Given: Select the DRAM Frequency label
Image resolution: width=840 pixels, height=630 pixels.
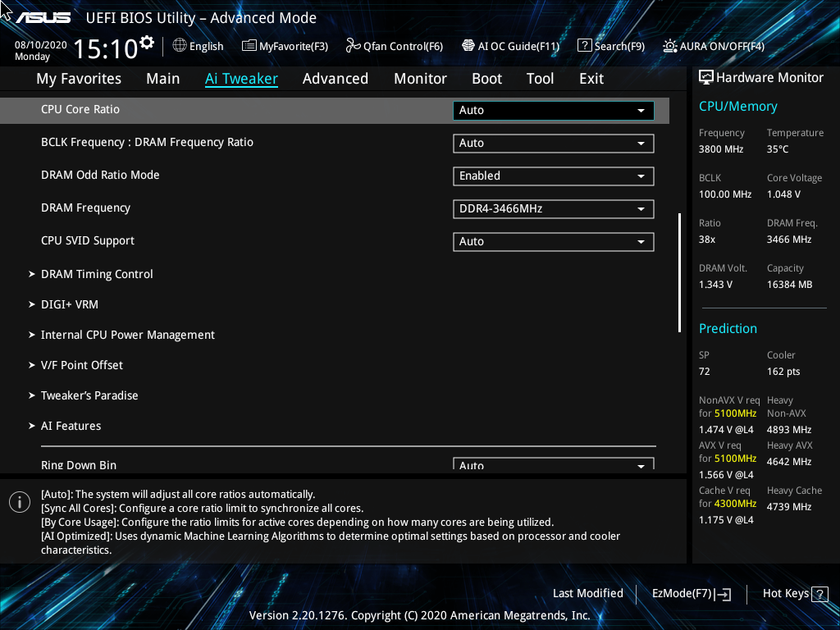Looking at the screenshot, I should click(85, 208).
